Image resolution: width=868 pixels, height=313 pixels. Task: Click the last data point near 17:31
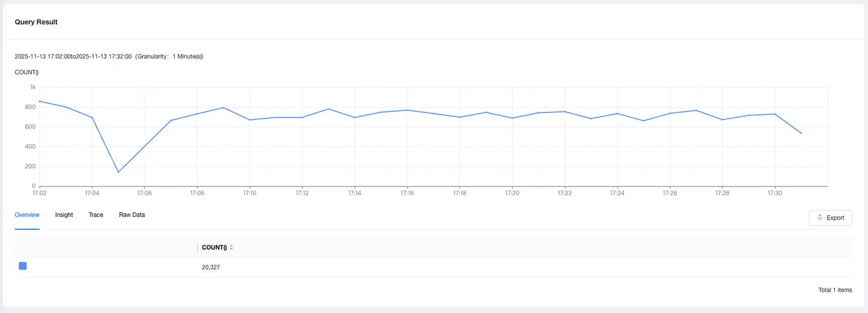pyautogui.click(x=801, y=133)
